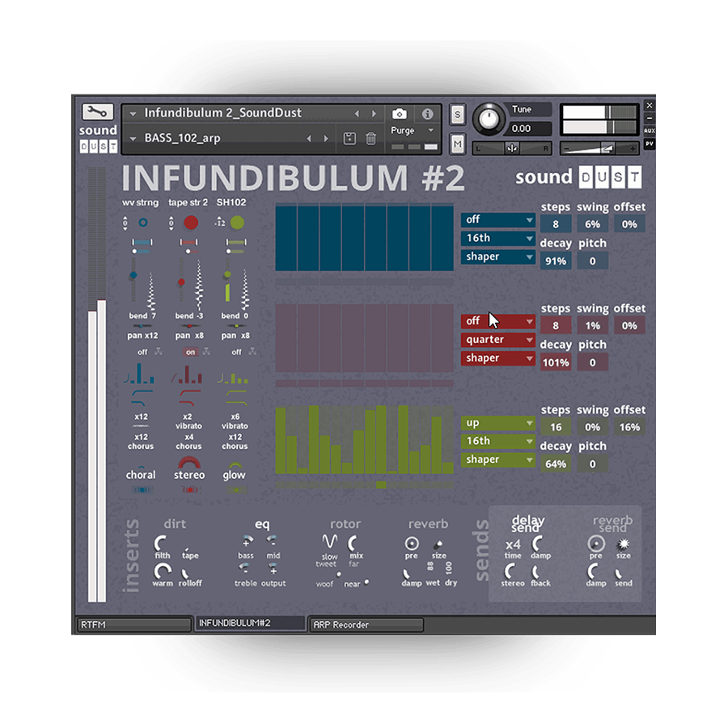Click the red stereo effect arc
The image size is (728, 728).
coord(189,463)
